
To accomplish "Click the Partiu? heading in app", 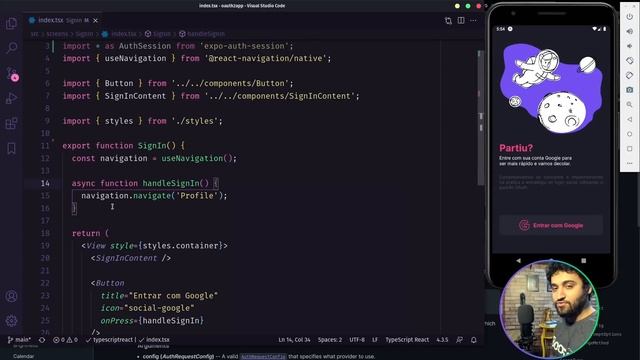I will click(516, 148).
